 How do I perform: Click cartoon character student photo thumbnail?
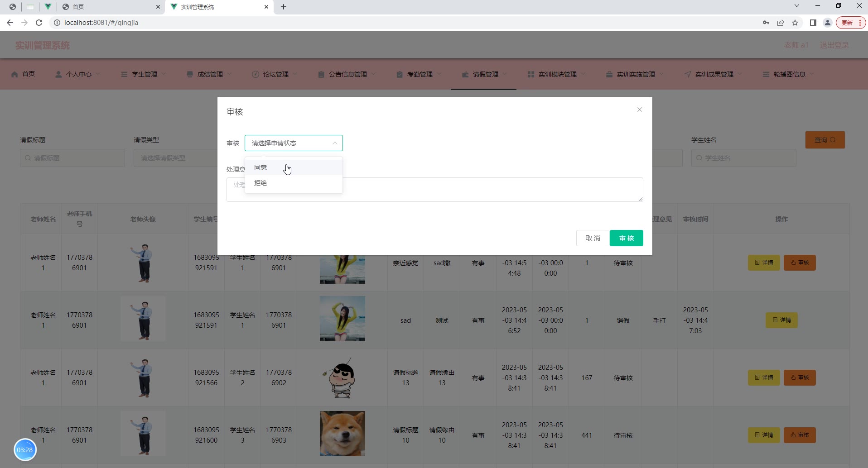(342, 377)
